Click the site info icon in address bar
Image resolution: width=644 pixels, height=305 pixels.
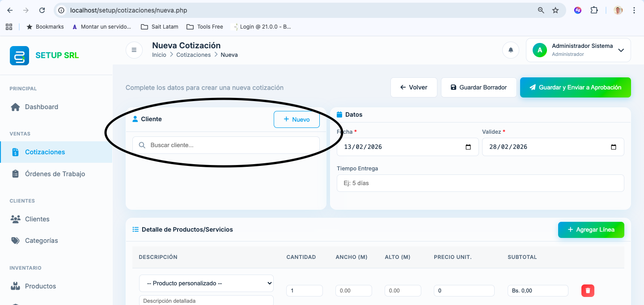[x=62, y=10]
